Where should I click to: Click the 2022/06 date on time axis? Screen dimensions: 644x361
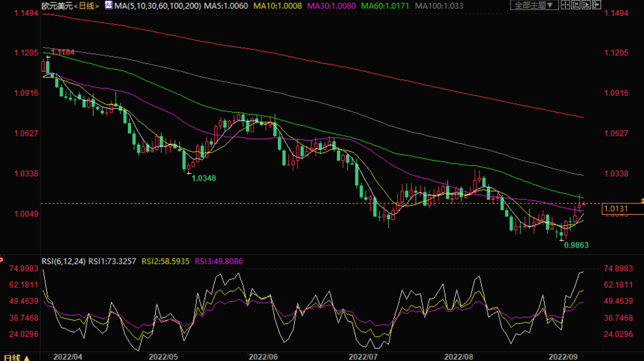(263, 357)
